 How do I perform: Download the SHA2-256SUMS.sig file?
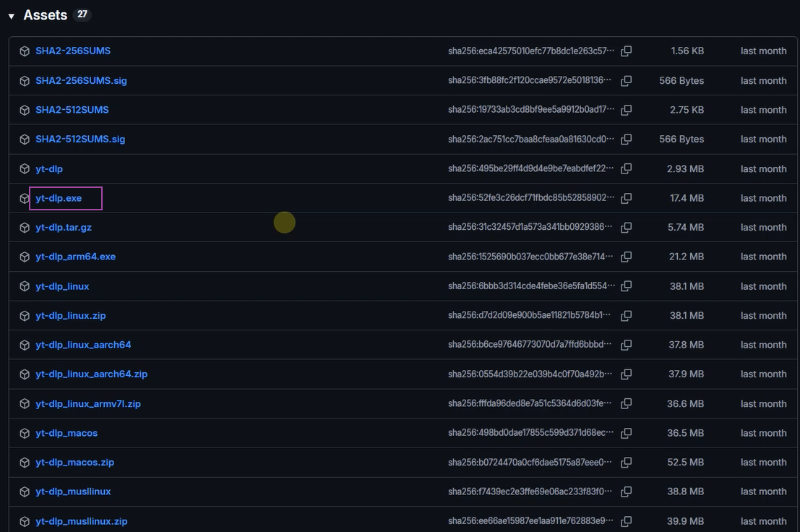[81, 80]
